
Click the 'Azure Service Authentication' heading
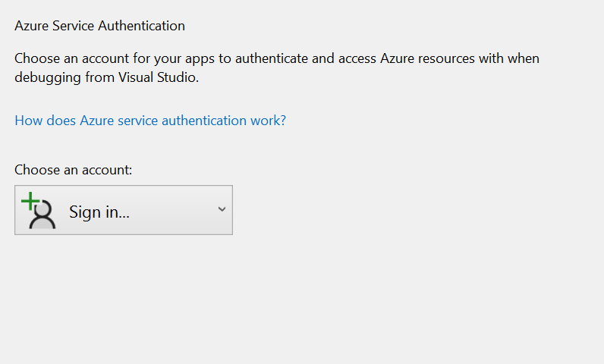[x=99, y=26]
